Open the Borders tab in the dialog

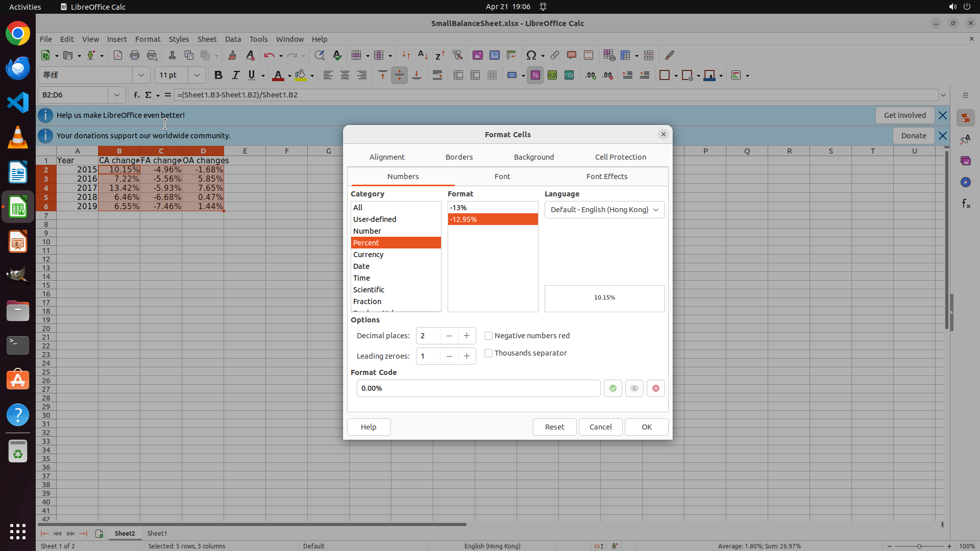click(459, 157)
